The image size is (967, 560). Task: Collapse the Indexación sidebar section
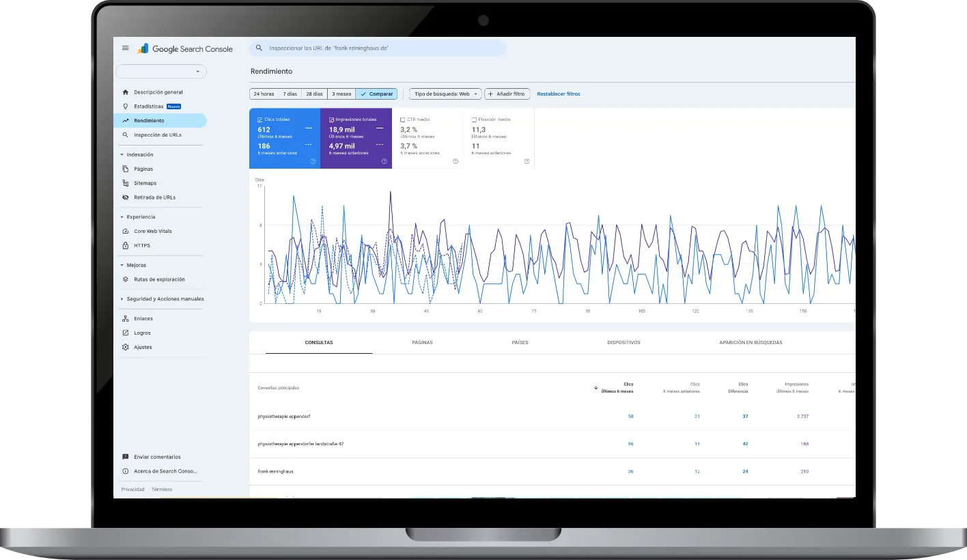point(122,155)
